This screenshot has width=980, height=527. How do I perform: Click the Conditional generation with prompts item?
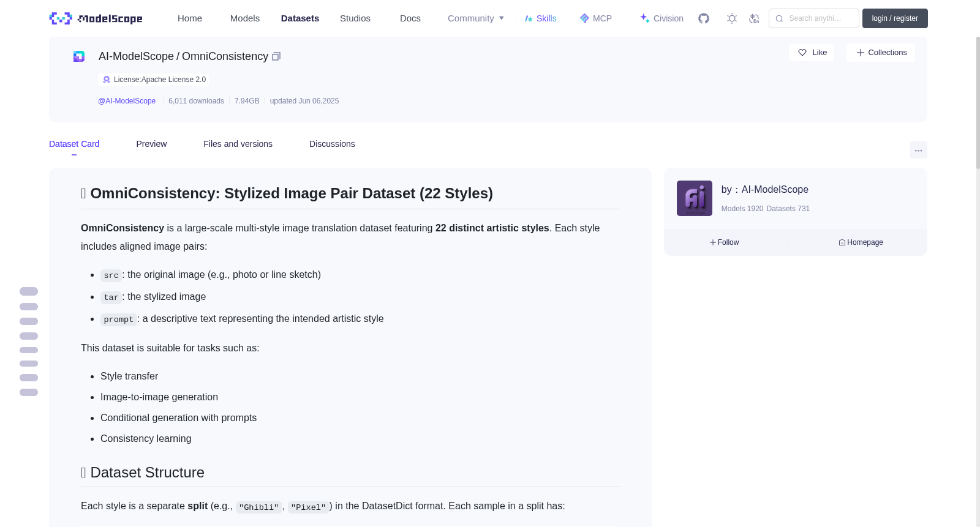(x=178, y=418)
